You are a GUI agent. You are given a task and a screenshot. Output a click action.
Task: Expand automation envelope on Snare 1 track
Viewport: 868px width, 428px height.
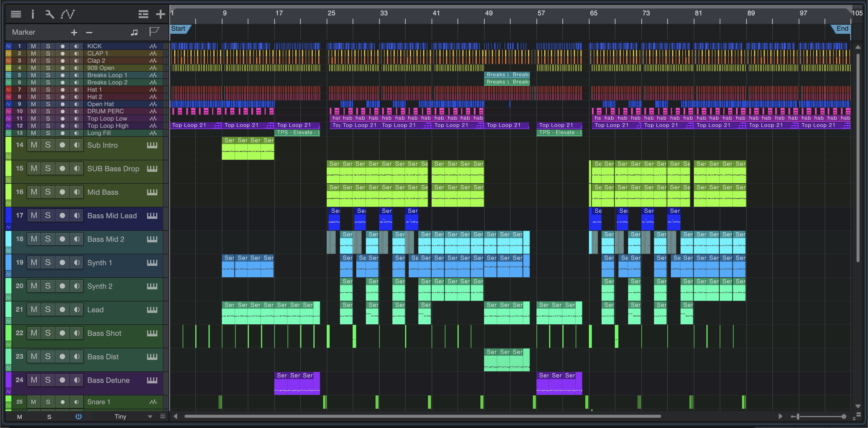(x=8, y=405)
